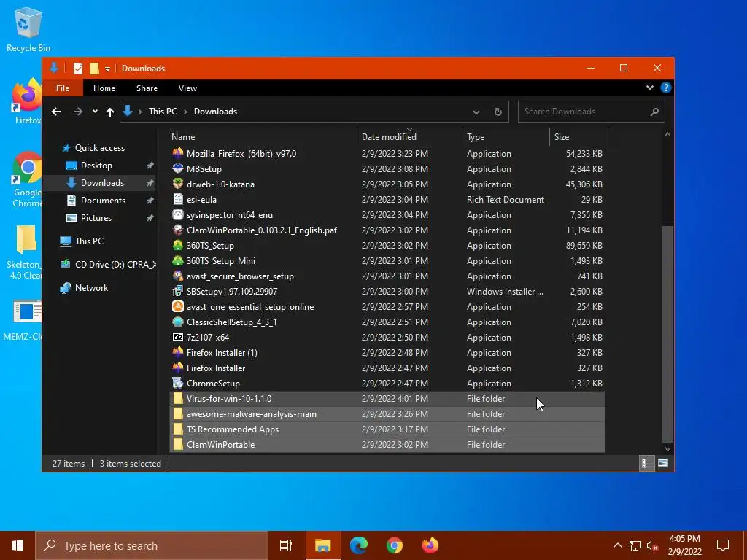Image resolution: width=747 pixels, height=560 pixels.
Task: Click the awesome-malware-analysis-main folder icon
Action: pyautogui.click(x=178, y=414)
